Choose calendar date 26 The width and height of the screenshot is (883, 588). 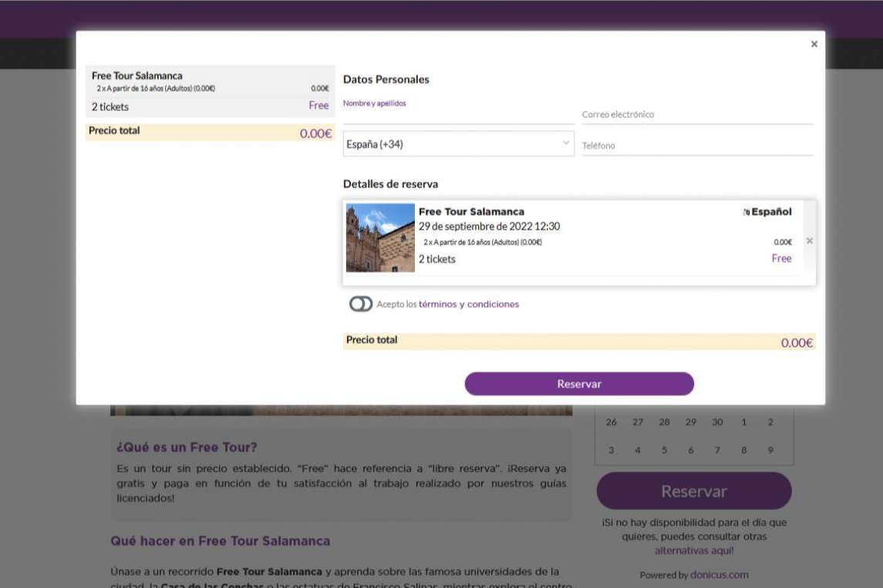tap(612, 422)
